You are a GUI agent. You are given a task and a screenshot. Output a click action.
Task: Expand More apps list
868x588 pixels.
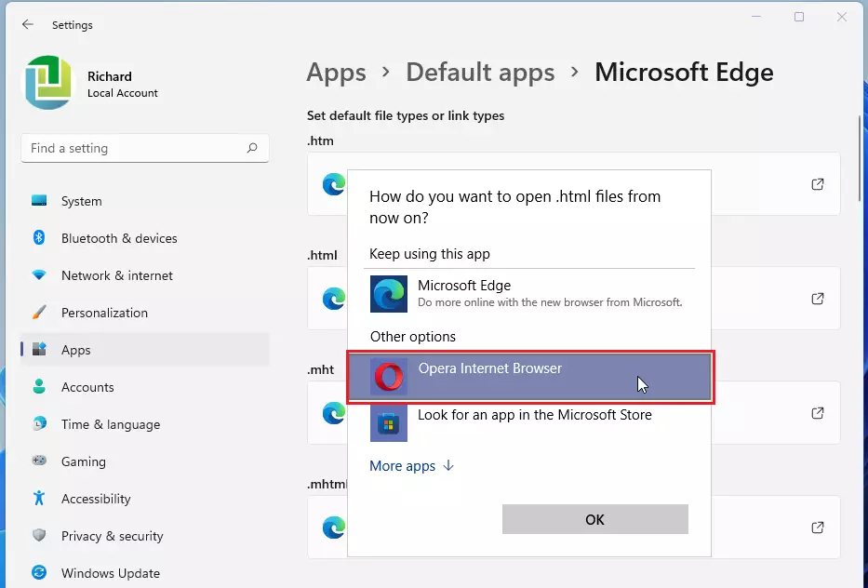[x=412, y=465]
